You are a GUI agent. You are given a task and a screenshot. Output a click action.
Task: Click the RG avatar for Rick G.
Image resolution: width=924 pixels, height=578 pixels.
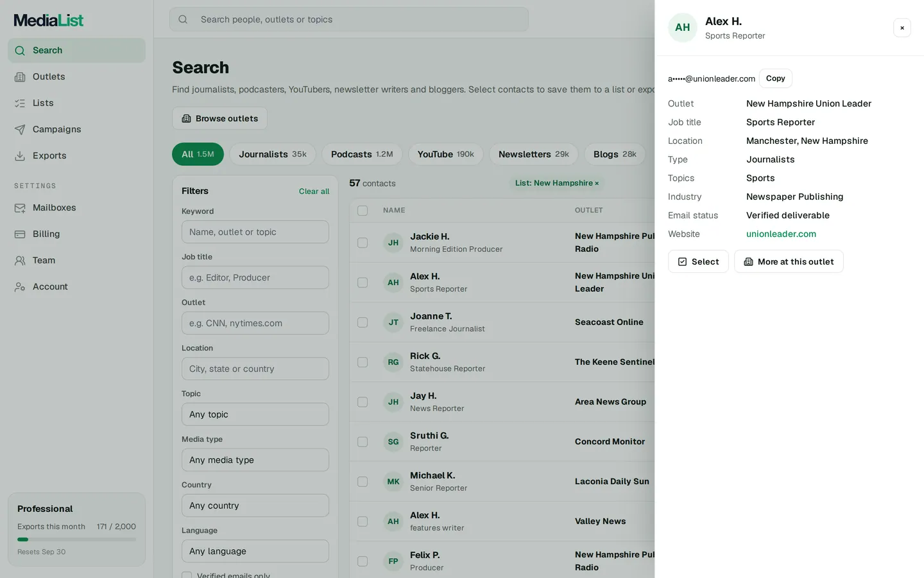pos(393,362)
